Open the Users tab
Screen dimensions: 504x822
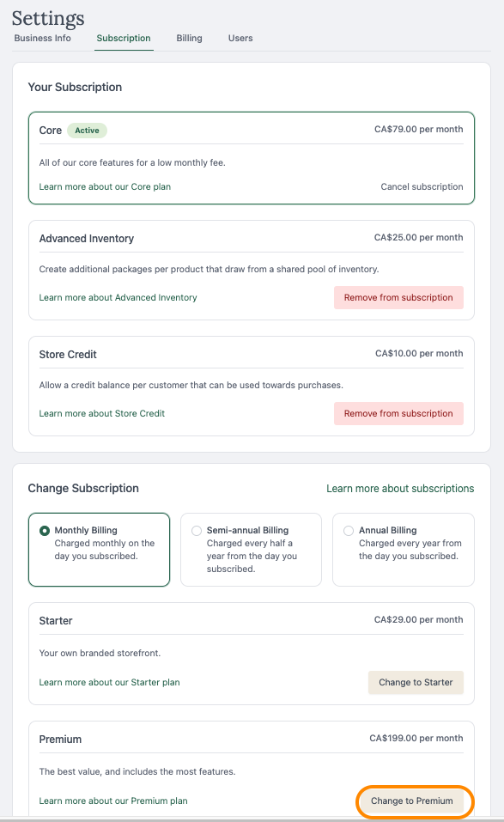(x=240, y=39)
